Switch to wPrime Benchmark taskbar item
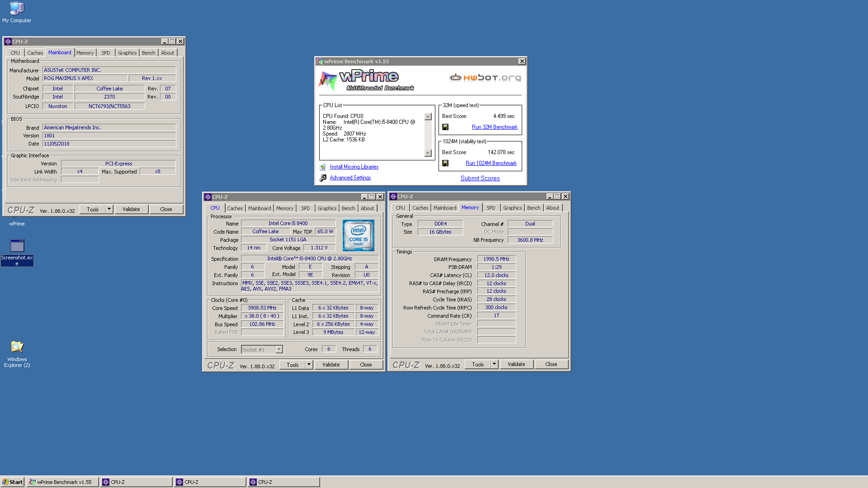Viewport: 868px width, 488px height. click(x=63, y=482)
